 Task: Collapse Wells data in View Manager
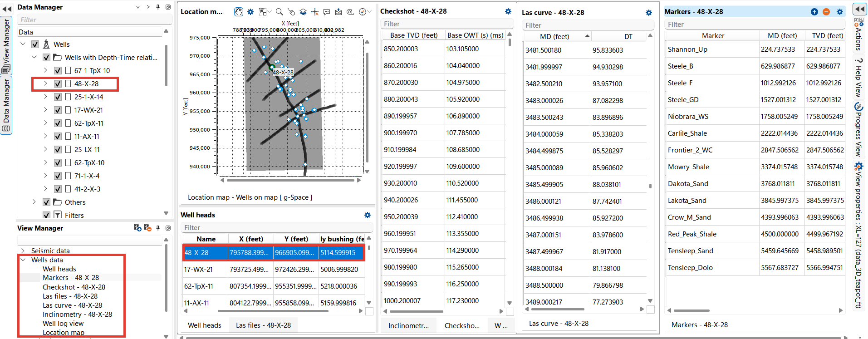23,260
